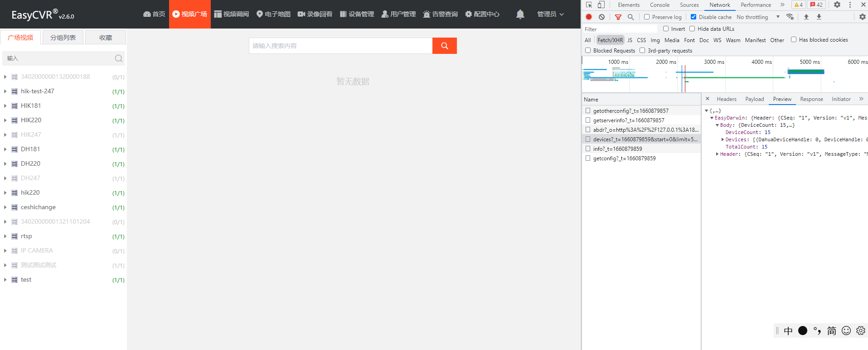The width and height of the screenshot is (868, 350).
Task: Click the DevTools Filter text field
Action: (620, 29)
